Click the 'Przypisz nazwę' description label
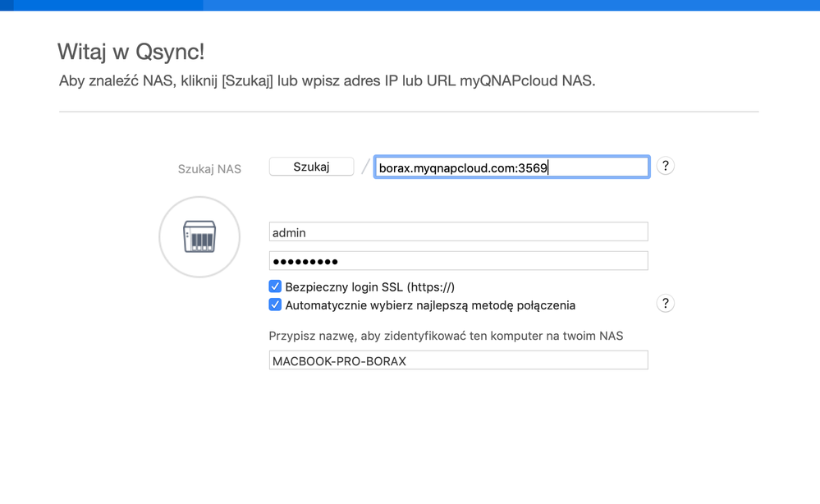This screenshot has width=820, height=504. (x=446, y=336)
